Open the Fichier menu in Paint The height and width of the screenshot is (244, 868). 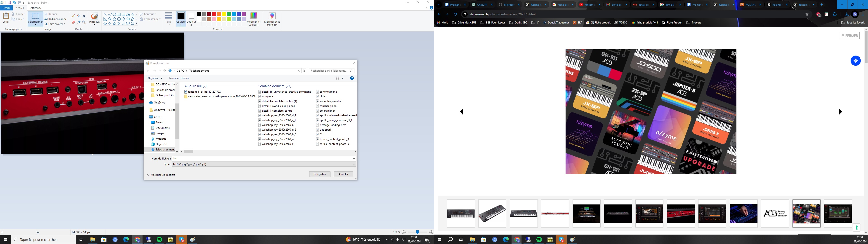tap(6, 8)
